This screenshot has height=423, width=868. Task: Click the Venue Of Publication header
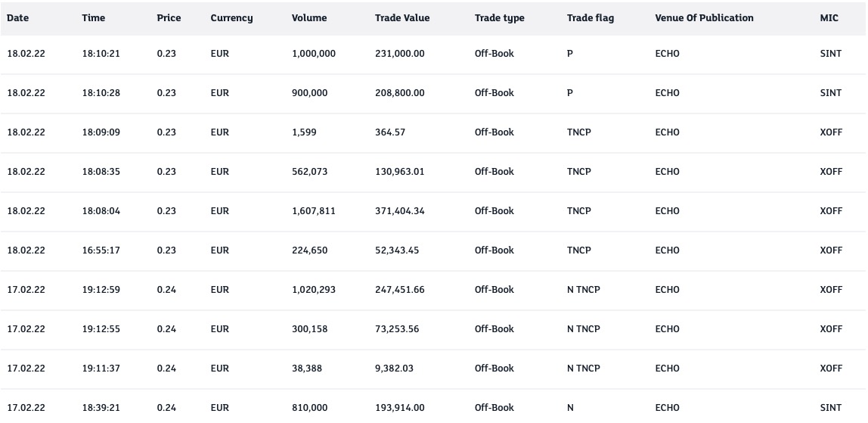point(704,18)
